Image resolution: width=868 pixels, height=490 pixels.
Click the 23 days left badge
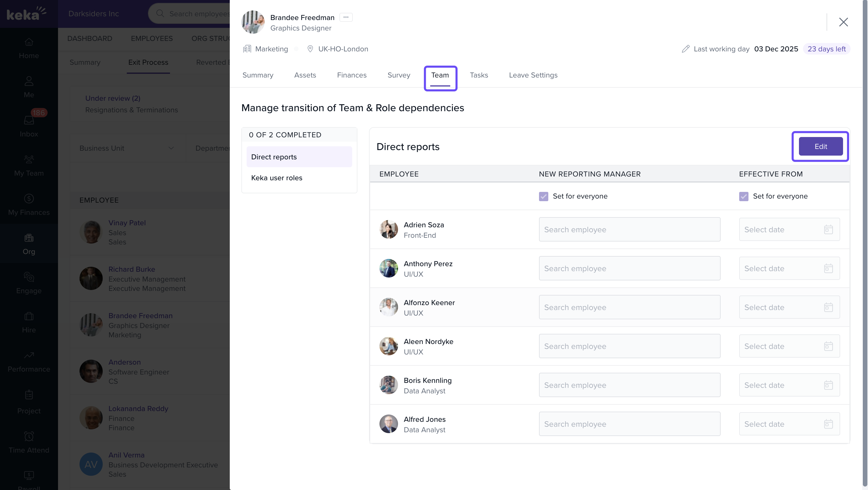pyautogui.click(x=826, y=49)
